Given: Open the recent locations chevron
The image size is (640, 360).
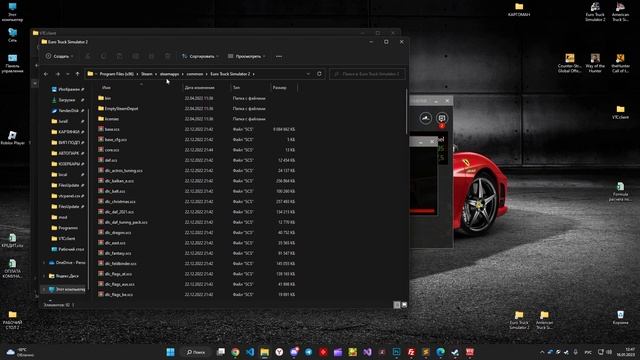Looking at the screenshot, I should tap(68, 74).
